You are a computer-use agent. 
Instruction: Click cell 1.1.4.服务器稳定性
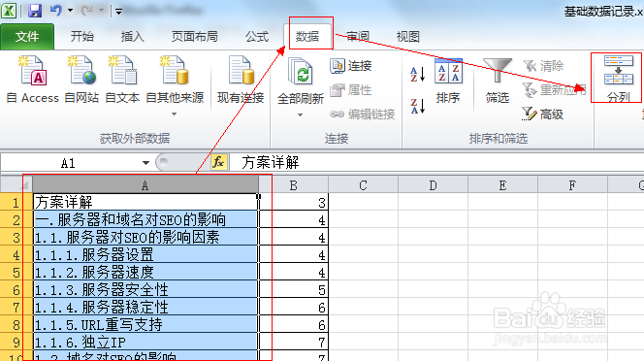click(x=145, y=307)
